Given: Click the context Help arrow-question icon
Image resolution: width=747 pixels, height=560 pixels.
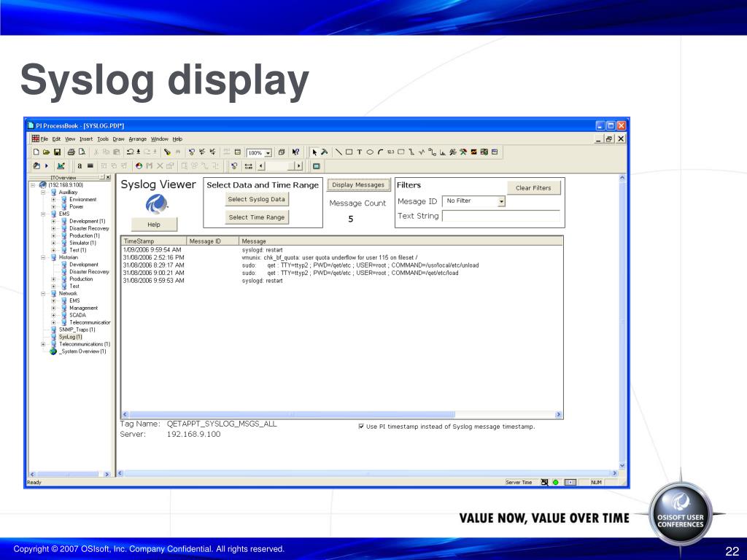Looking at the screenshot, I should [x=296, y=152].
